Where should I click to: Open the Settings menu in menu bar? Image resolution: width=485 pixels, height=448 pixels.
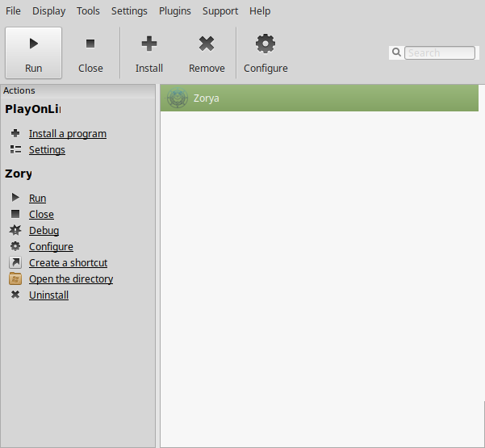(129, 11)
